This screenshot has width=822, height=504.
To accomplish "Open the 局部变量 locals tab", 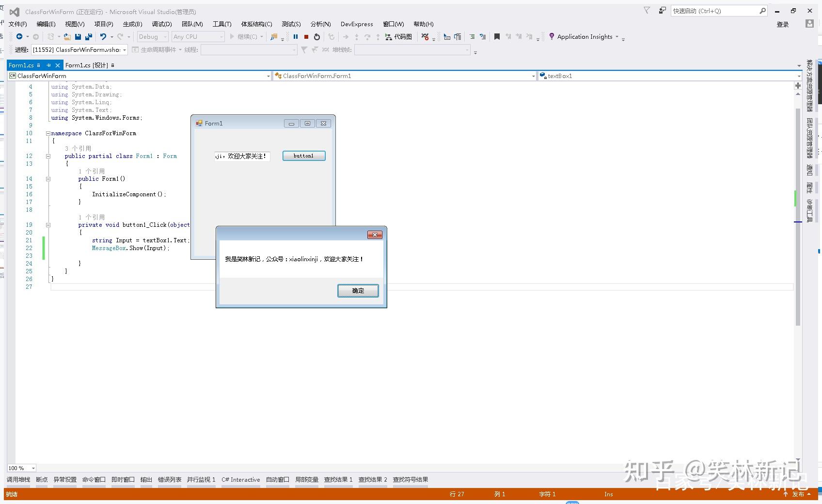I will [307, 480].
